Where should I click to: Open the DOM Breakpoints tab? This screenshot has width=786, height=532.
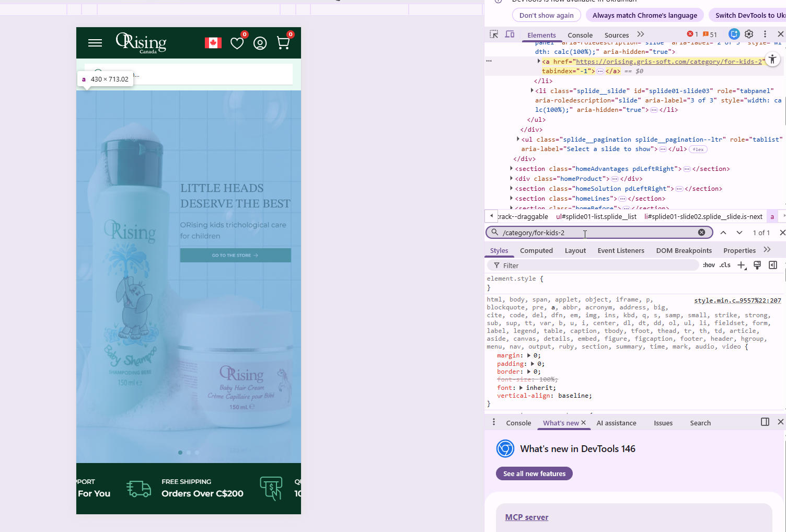(x=684, y=251)
